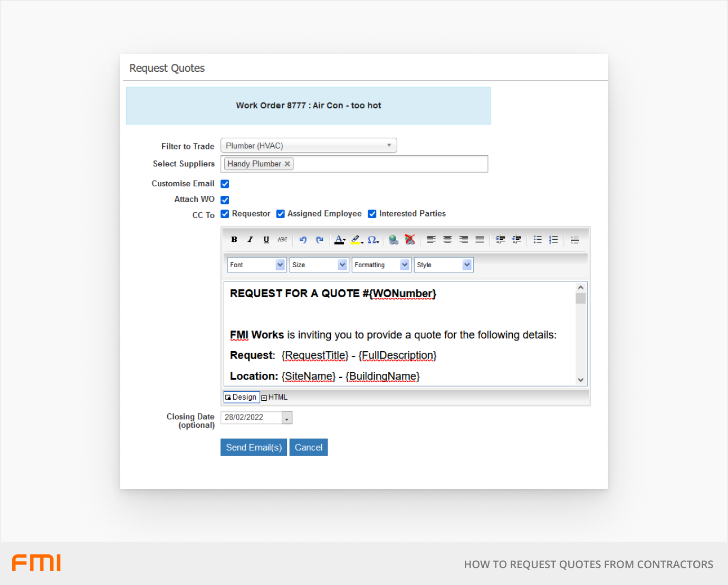
Task: Select the Design view tab
Action: coord(241,397)
